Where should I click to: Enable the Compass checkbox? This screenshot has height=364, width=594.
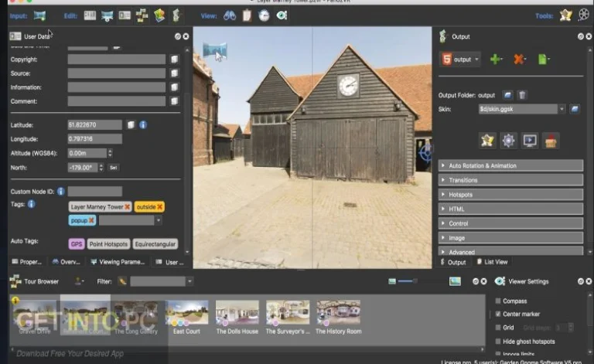pos(497,301)
